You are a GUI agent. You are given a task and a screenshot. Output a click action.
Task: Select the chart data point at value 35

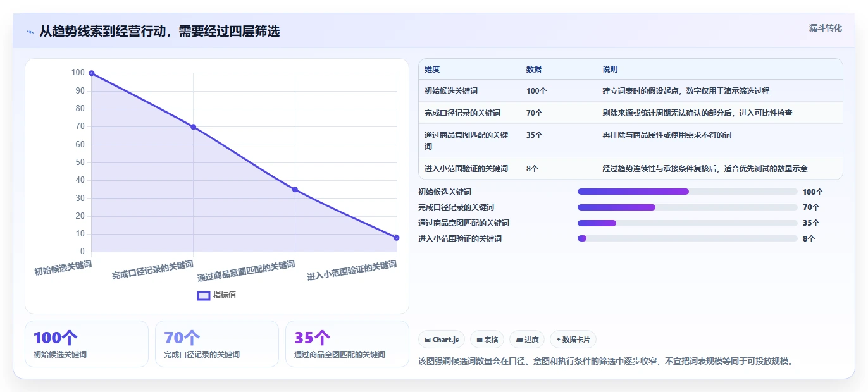point(295,190)
